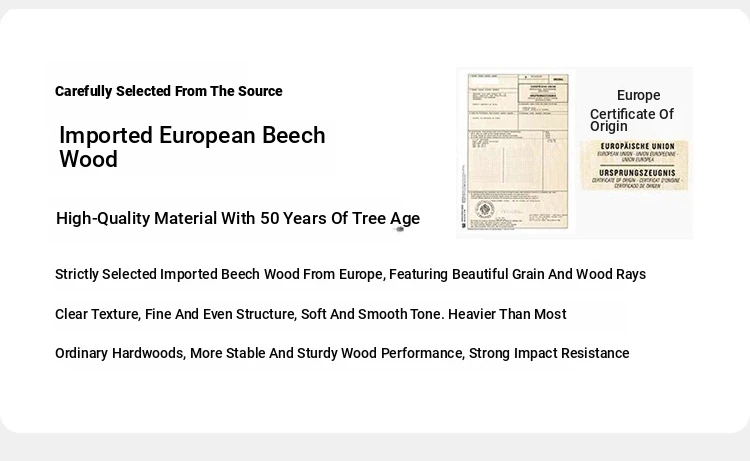This screenshot has width=750, height=461.
Task: Click the word 'Wood' in the main heading
Action: (x=88, y=159)
